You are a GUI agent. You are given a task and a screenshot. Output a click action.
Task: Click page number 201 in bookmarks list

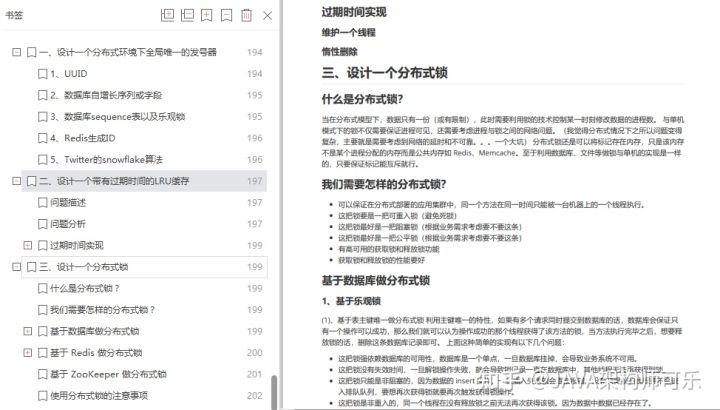(254, 374)
